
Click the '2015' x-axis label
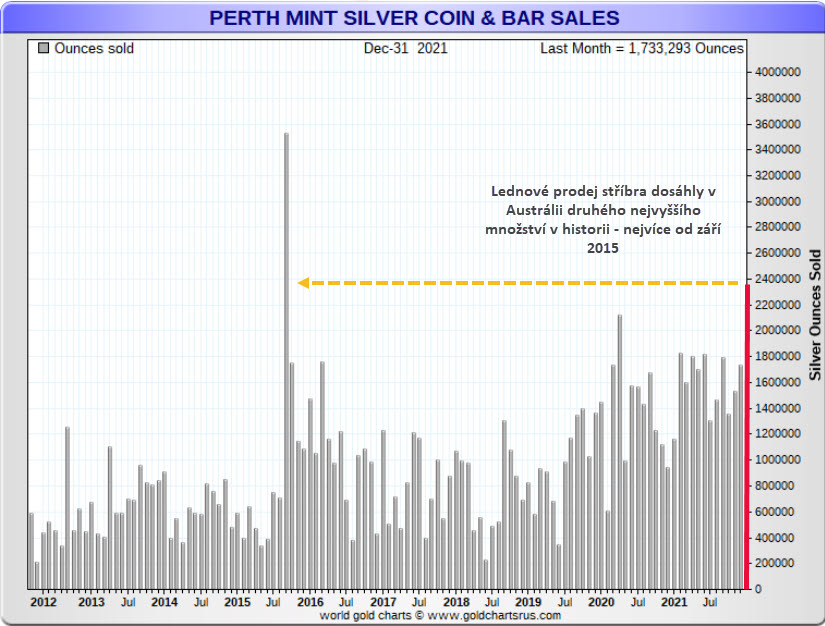[x=237, y=602]
